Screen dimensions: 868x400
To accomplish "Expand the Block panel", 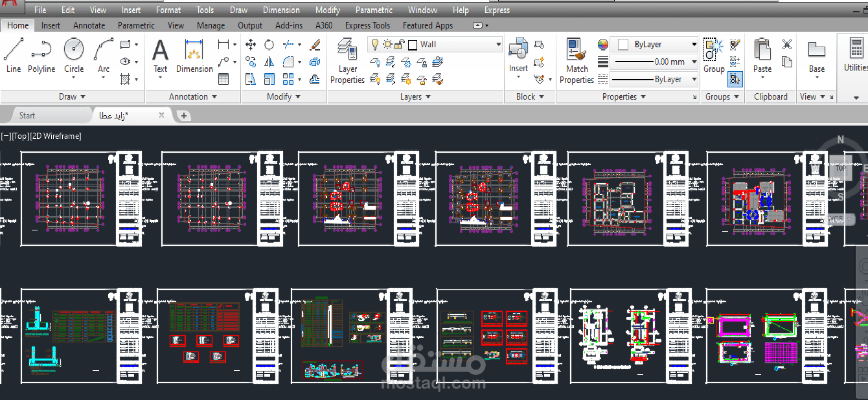I will click(x=530, y=96).
